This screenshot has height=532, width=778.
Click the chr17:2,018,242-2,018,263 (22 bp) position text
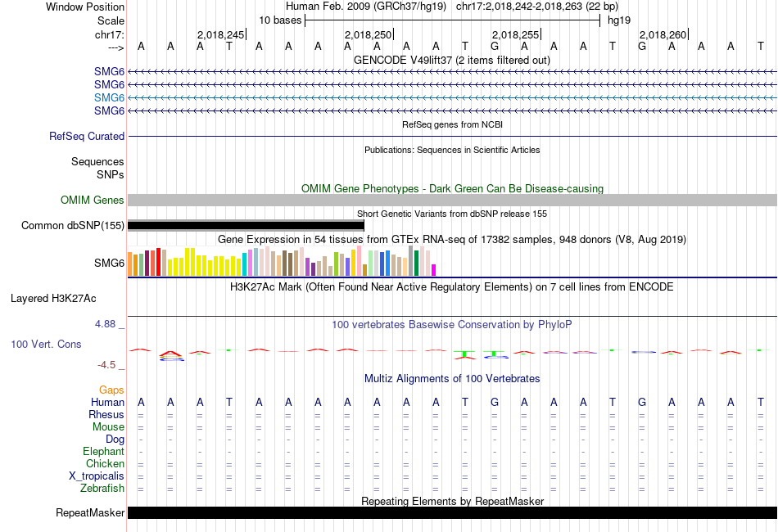point(537,7)
